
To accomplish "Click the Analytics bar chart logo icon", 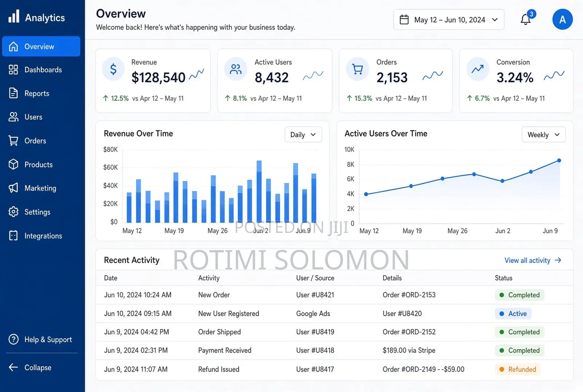I will (x=14, y=16).
